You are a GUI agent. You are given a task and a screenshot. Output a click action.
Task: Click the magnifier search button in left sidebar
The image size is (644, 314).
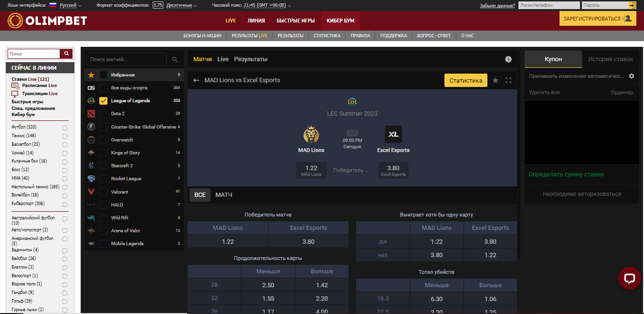67,54
